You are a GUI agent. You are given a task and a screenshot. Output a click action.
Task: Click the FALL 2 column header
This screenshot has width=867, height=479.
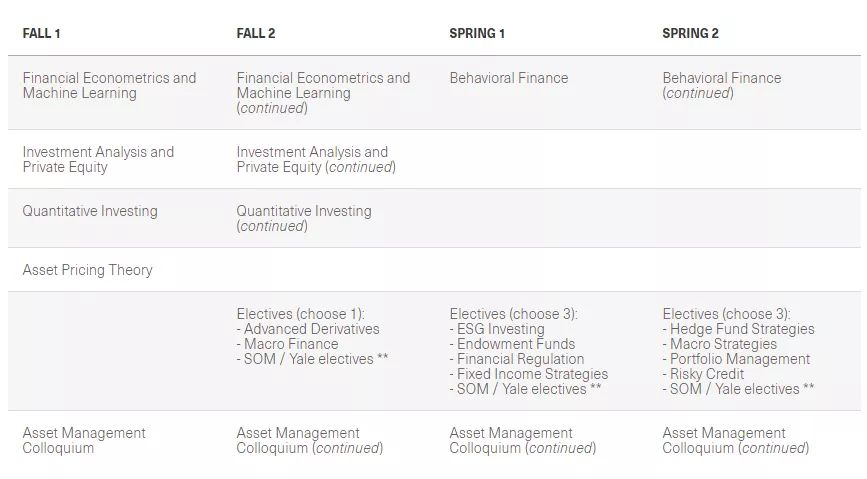(256, 33)
